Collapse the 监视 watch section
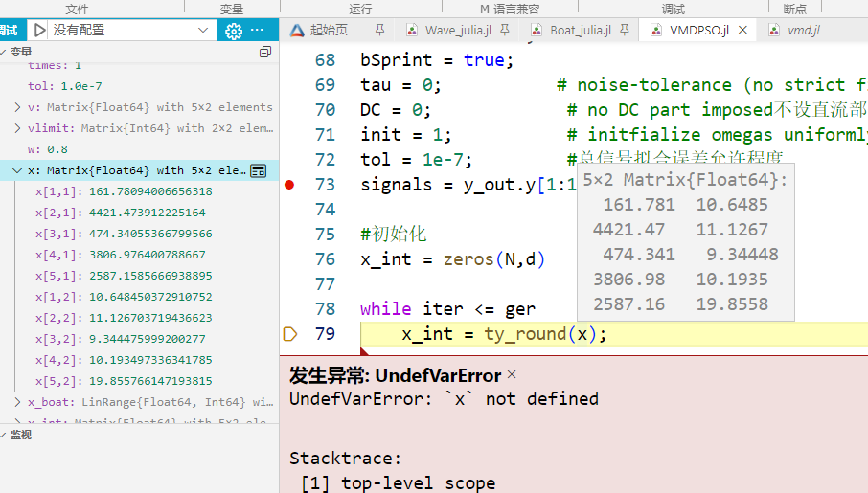The width and height of the screenshot is (868, 493). [x=5, y=436]
